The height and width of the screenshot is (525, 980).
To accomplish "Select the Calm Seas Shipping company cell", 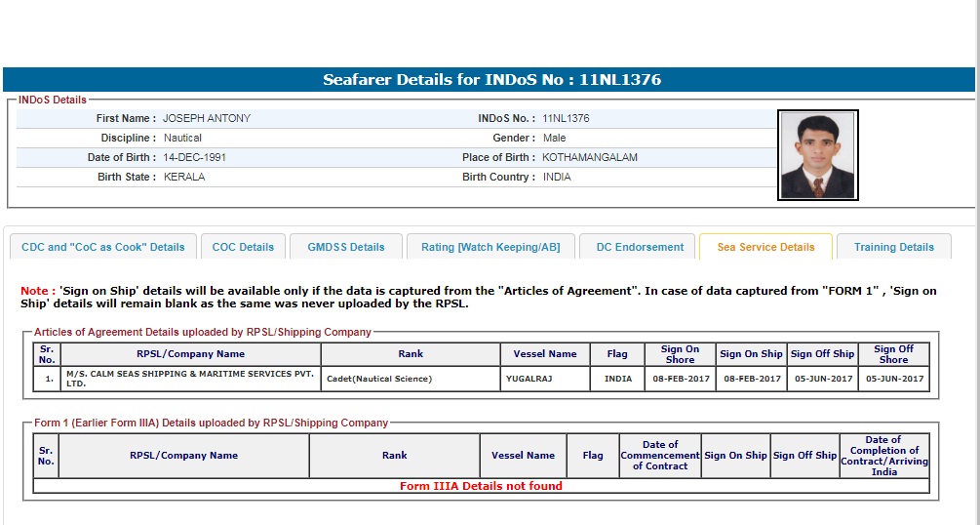I will pos(191,379).
